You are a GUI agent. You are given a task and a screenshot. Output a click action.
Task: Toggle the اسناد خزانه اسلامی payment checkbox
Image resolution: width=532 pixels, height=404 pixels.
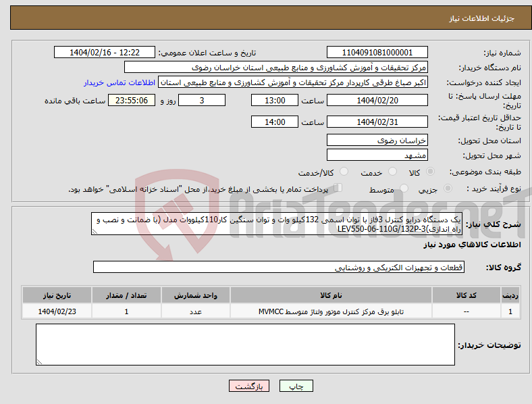(338, 187)
